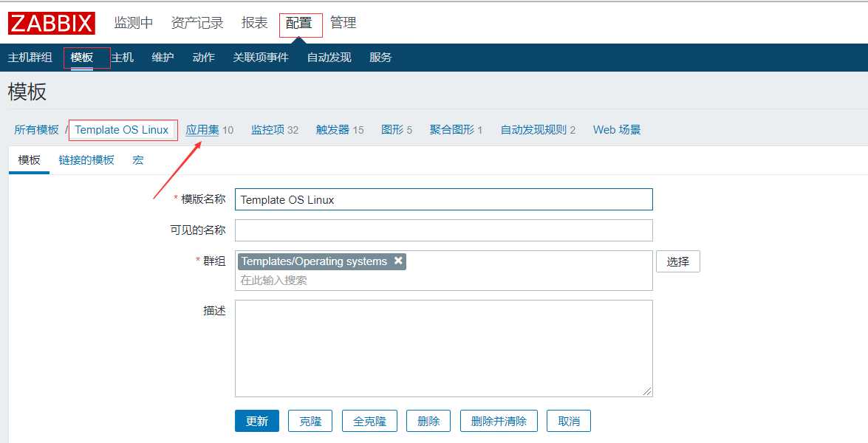This screenshot has height=443, width=868.
Task: Open 监控项 items list
Action: 267,130
